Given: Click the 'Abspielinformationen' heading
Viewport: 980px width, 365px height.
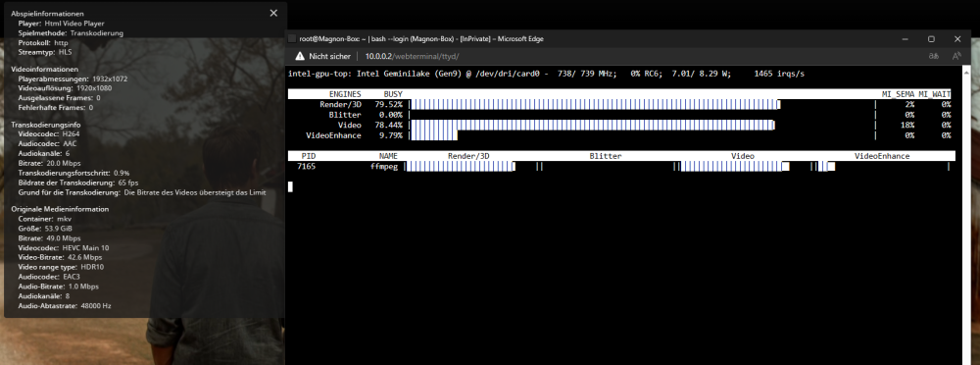Looking at the screenshot, I should point(47,13).
